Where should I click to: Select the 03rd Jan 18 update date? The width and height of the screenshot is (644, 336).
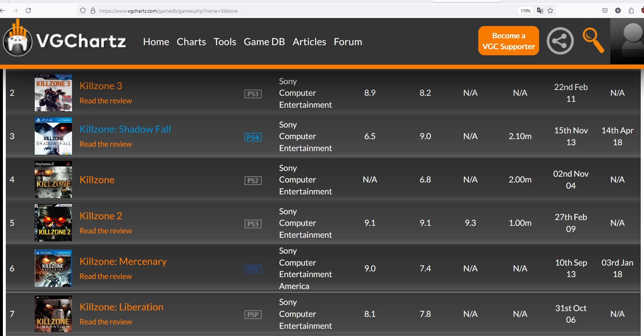(617, 268)
